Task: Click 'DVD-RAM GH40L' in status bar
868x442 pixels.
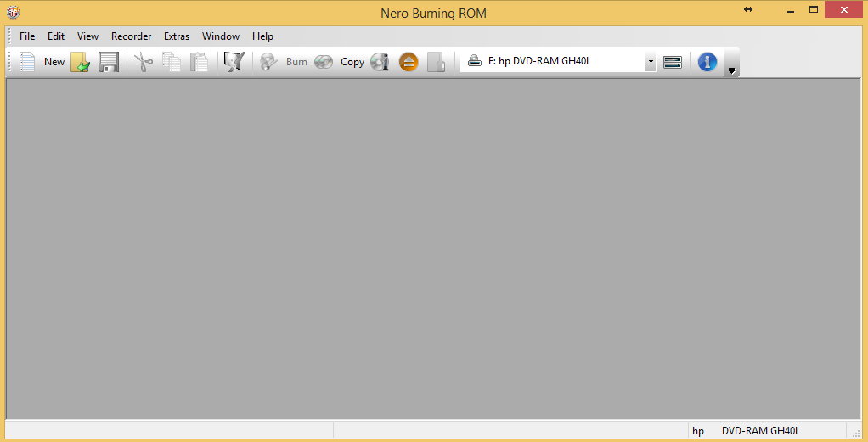Action: (761, 431)
